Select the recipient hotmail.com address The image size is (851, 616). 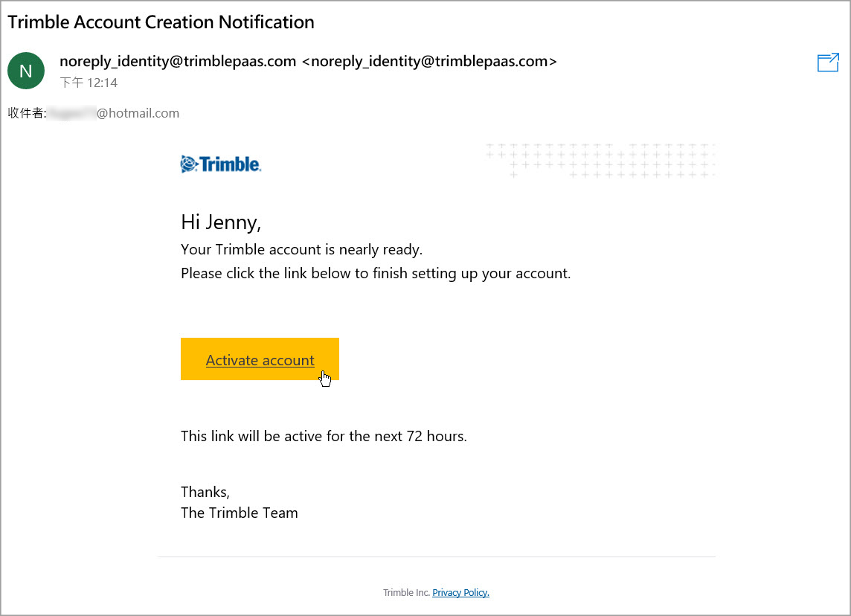coord(113,113)
